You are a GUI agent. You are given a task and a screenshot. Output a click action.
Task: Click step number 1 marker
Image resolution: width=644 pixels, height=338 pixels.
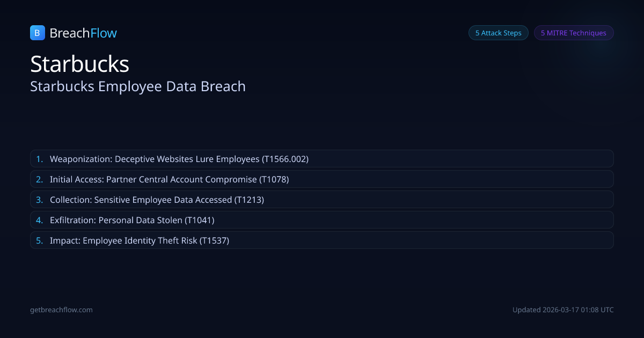tap(39, 159)
